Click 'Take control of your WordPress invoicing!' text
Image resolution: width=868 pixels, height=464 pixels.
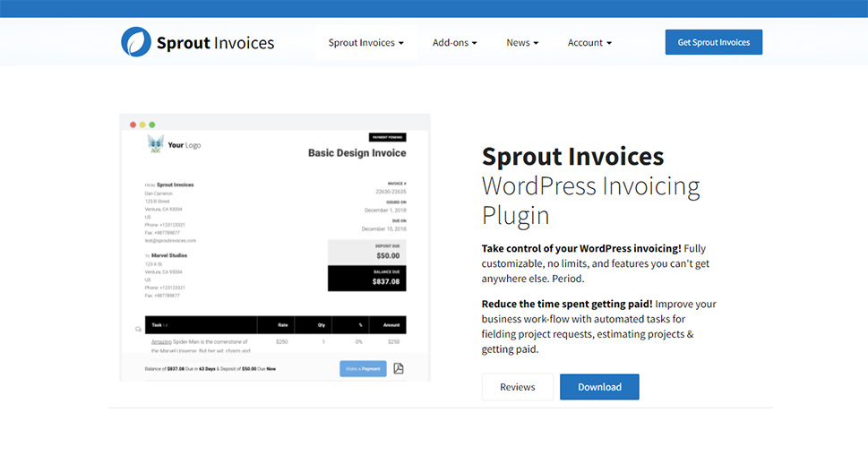click(x=581, y=249)
